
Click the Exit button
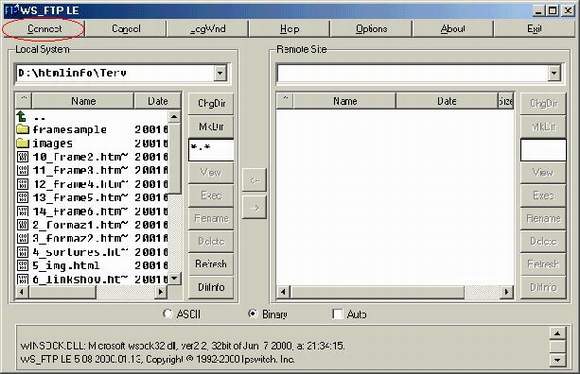[x=535, y=28]
